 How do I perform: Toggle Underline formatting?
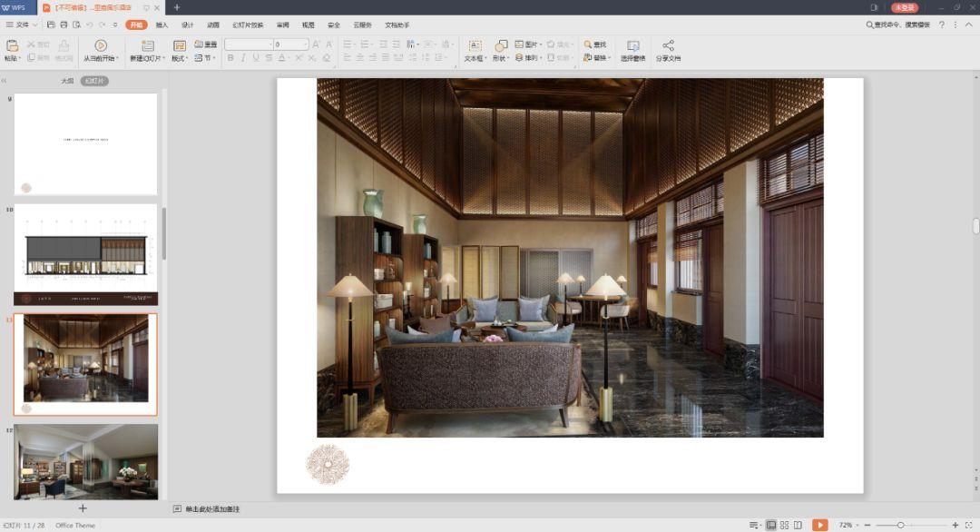tap(256, 57)
